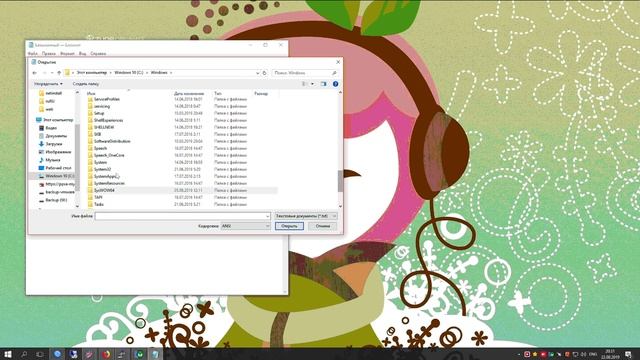This screenshot has height=360, width=640.
Task: Select the ServiceProfiles folder
Action: point(107,99)
